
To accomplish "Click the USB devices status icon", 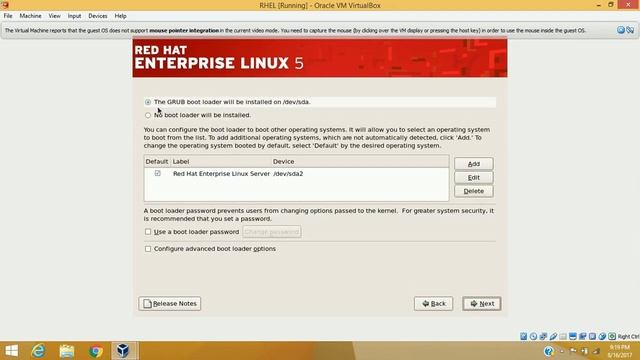I will 553,336.
